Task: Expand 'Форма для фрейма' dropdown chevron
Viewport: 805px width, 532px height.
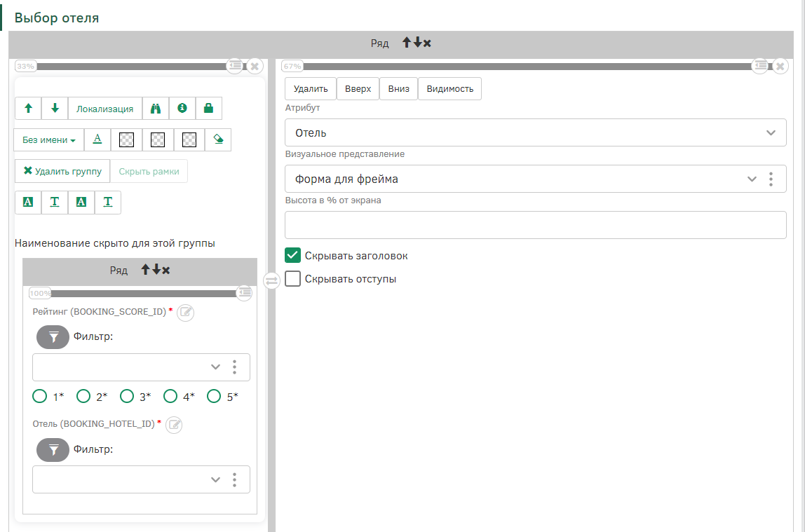Action: pos(752,179)
